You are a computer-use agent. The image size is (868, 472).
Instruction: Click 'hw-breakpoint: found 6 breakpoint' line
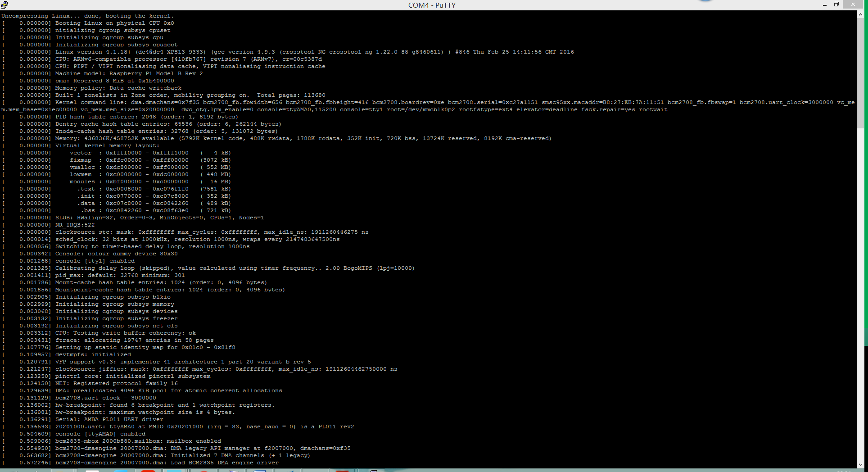(x=165, y=405)
